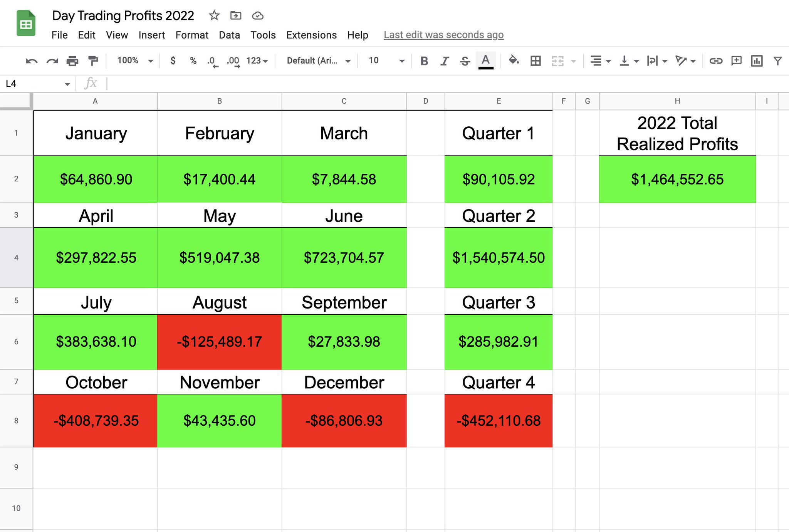The width and height of the screenshot is (789, 532).
Task: Click the Insert comment icon
Action: 736,61
